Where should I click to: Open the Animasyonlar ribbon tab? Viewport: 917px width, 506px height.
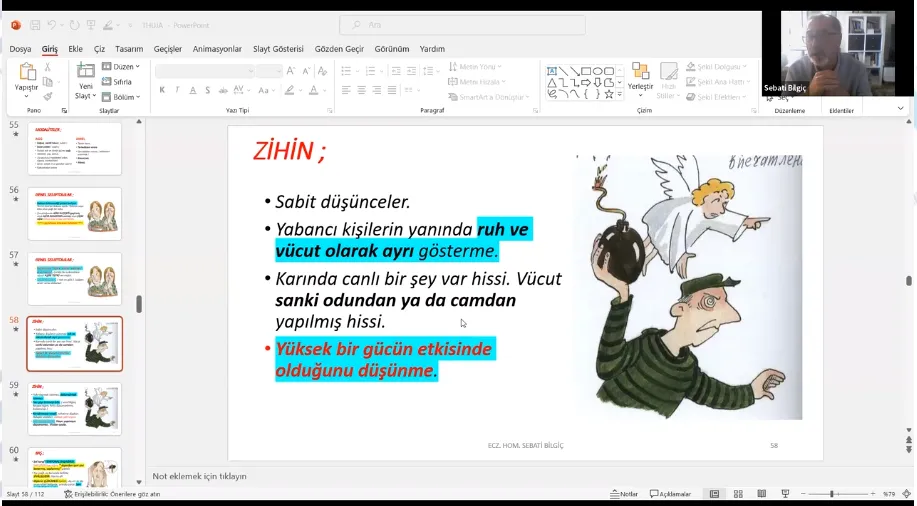217,49
